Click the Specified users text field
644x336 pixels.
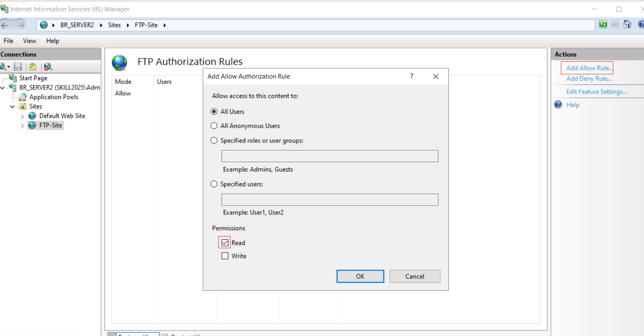[330, 199]
